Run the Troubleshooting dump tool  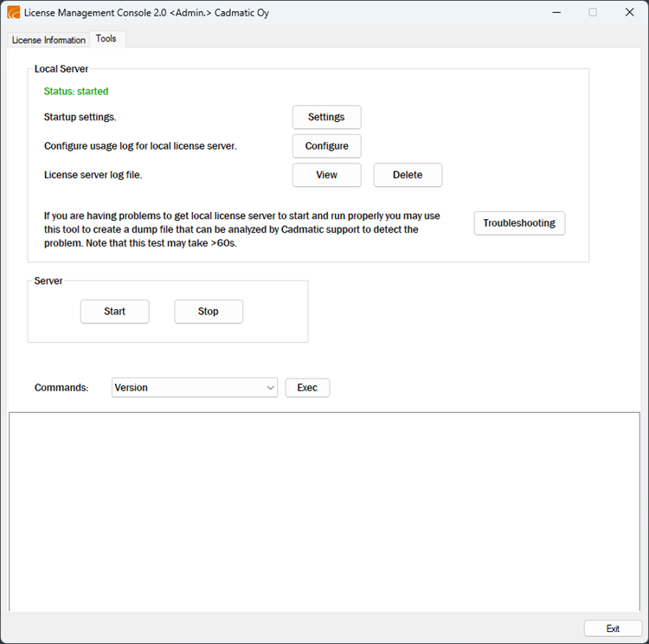[x=519, y=223]
